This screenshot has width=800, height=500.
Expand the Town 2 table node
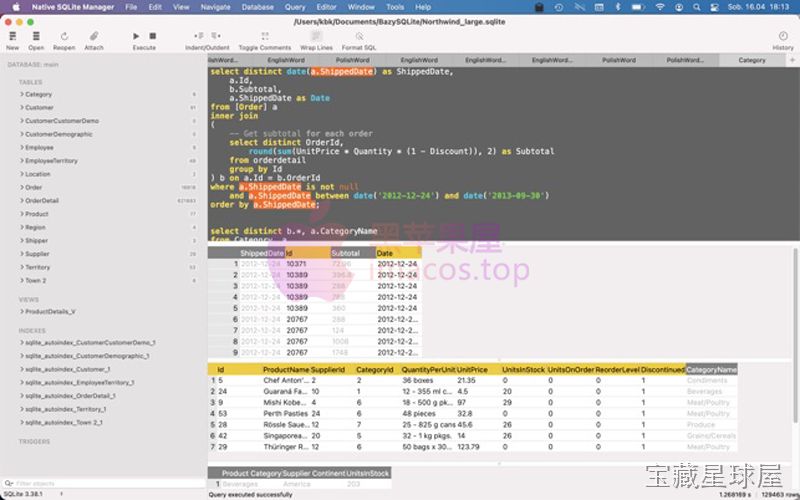pos(22,281)
